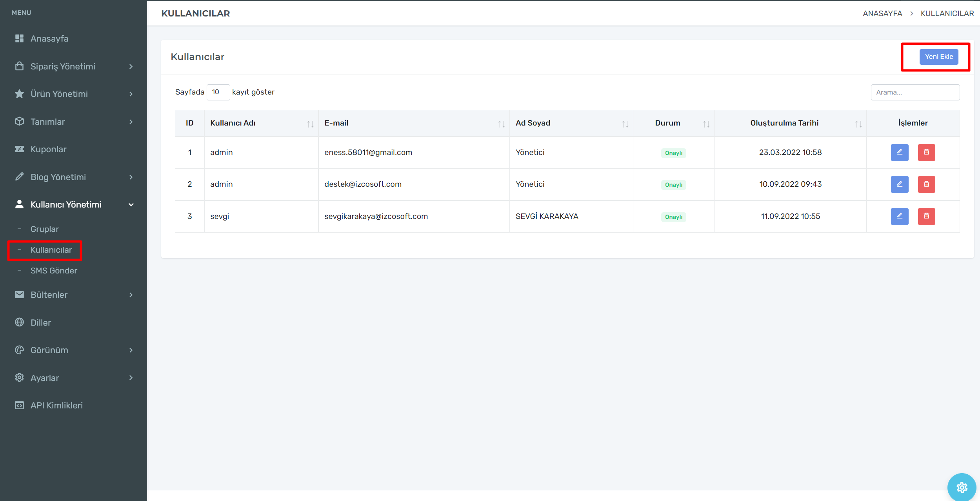This screenshot has width=980, height=501.
Task: Collapse the Kullanıcı Yönetimi menu
Action: coord(131,205)
